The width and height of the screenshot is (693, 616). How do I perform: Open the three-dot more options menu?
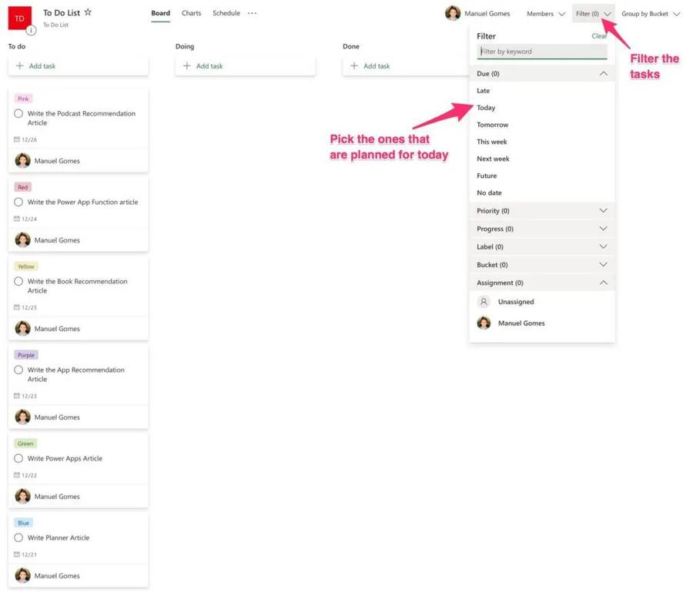point(253,13)
